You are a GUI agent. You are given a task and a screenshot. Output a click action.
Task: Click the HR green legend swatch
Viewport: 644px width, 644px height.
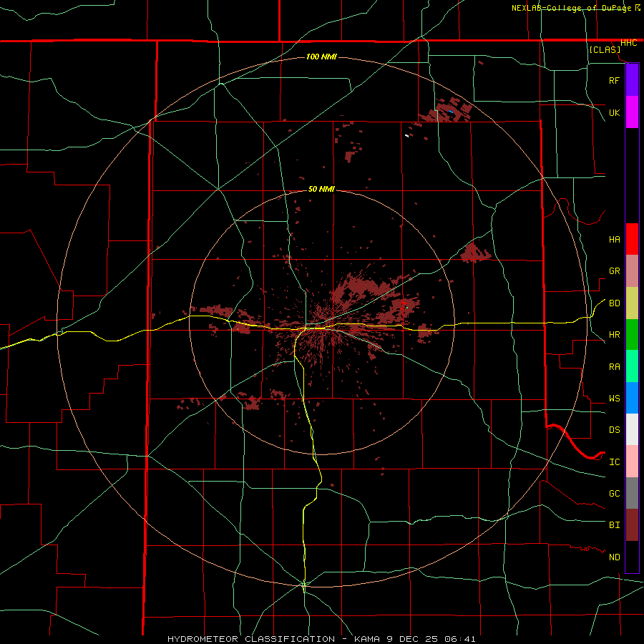[632, 335]
